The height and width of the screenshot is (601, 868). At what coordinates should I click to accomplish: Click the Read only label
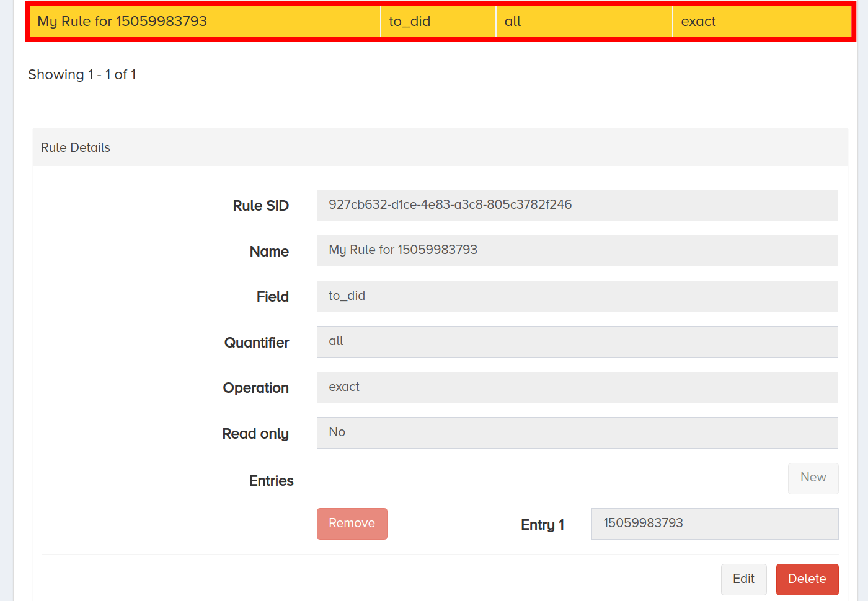pyautogui.click(x=255, y=434)
